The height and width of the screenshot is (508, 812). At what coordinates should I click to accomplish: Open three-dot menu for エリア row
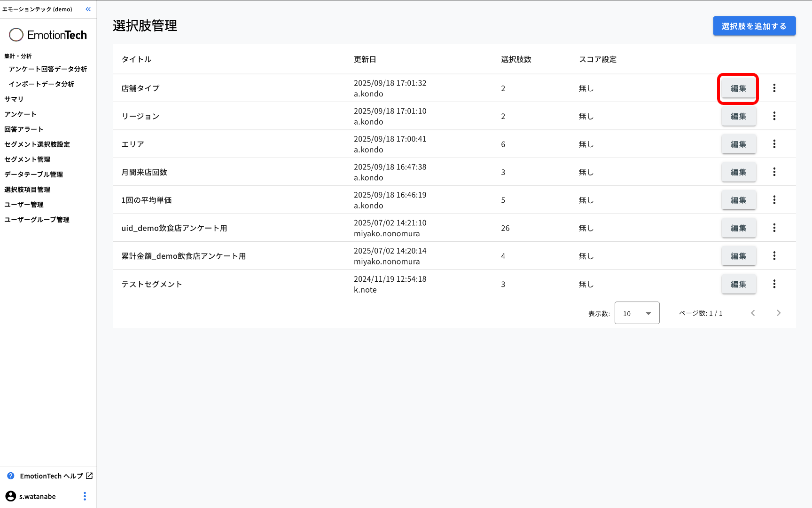tap(774, 144)
